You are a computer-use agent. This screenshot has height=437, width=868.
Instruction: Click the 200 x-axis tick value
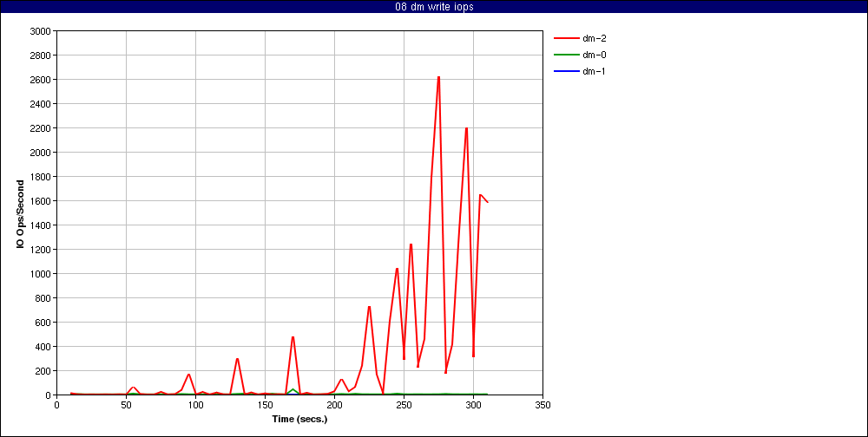pyautogui.click(x=334, y=405)
